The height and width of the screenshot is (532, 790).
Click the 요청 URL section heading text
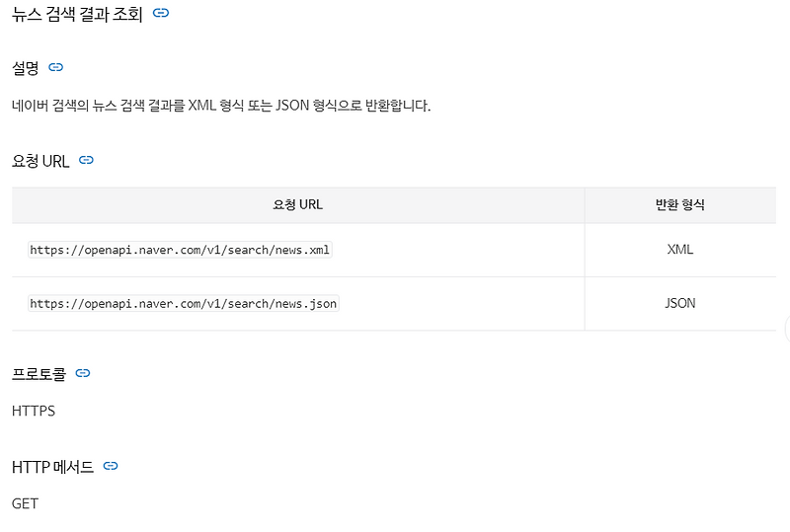tap(40, 161)
